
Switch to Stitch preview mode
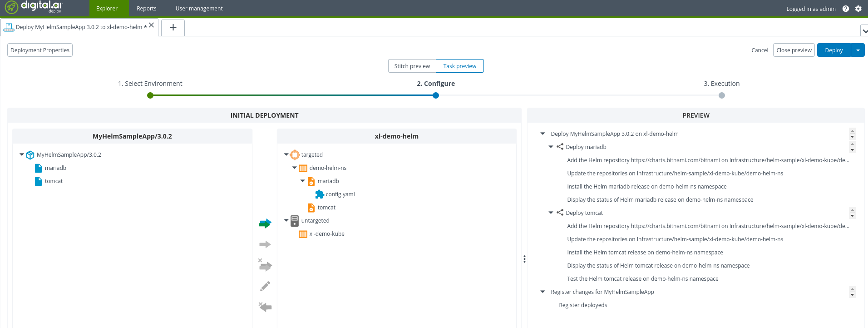(x=412, y=66)
